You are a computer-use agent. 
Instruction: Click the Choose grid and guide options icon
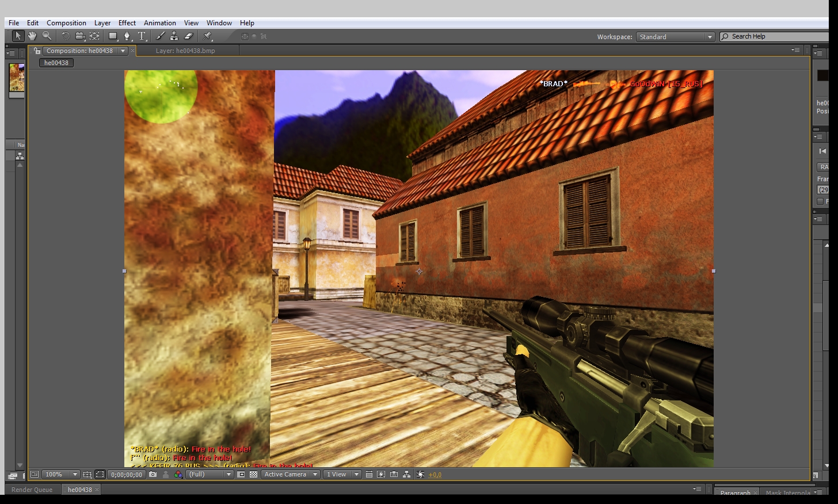coord(87,475)
